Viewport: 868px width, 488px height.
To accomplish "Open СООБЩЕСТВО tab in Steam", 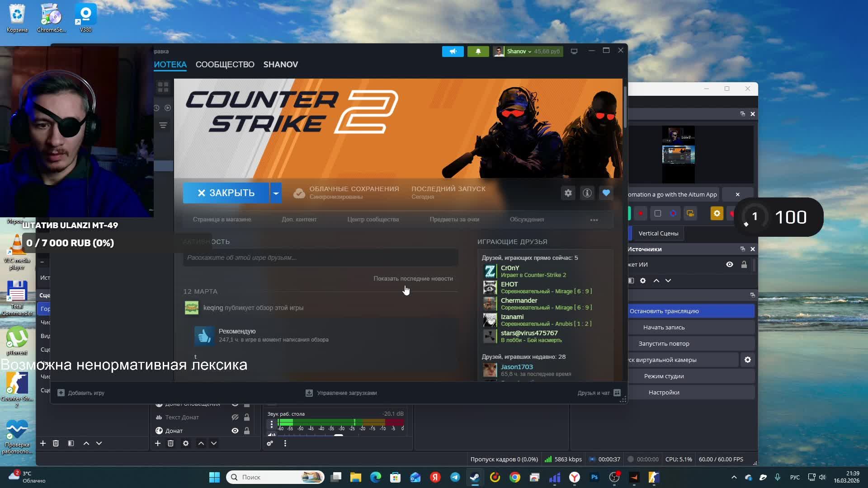I will [225, 65].
